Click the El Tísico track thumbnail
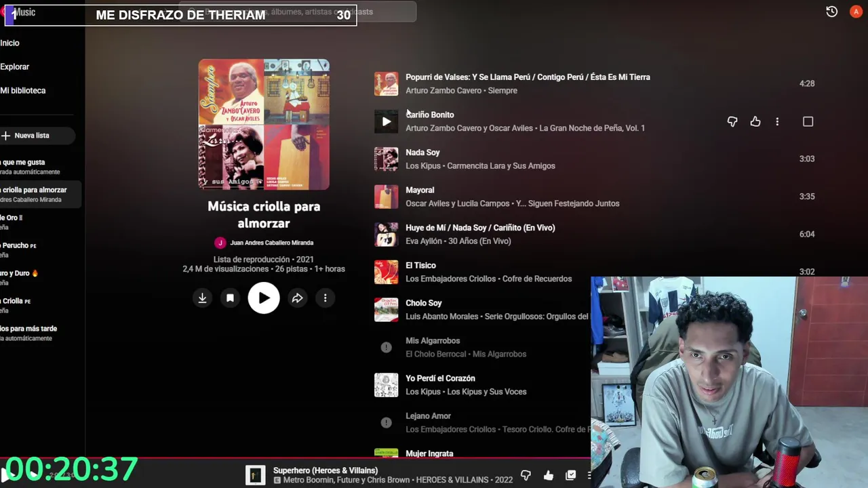 (x=386, y=272)
